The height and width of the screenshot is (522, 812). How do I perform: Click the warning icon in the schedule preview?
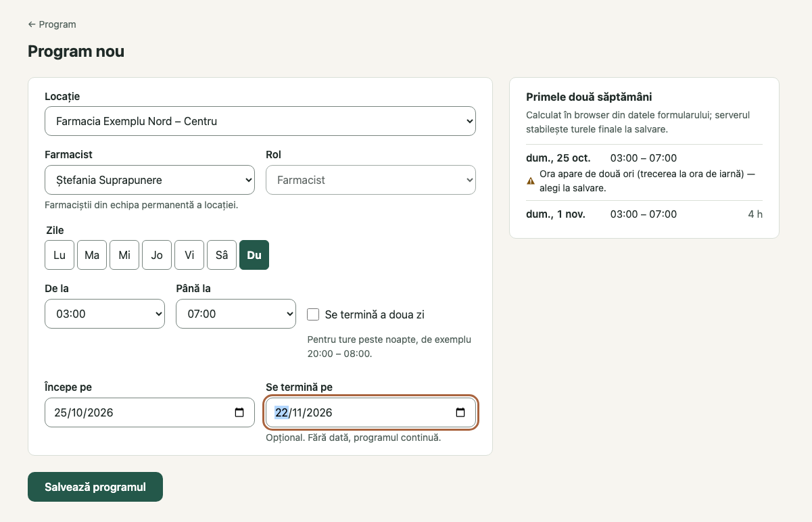(x=531, y=181)
